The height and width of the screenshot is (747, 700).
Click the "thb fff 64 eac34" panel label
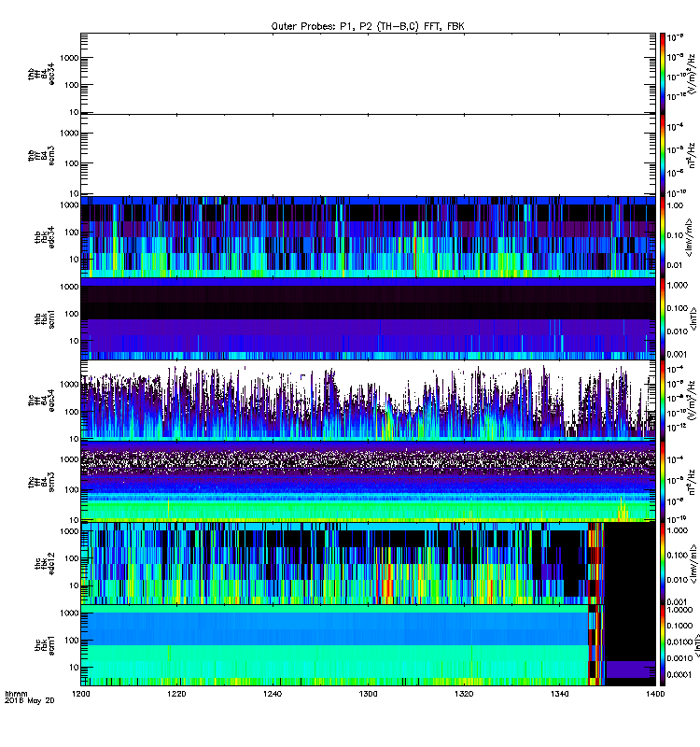point(41,74)
